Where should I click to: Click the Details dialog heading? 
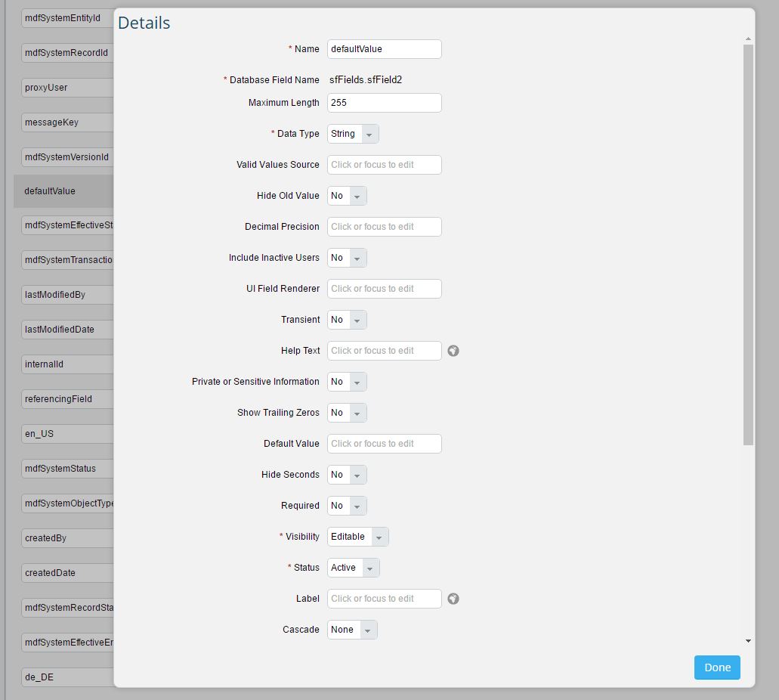tap(144, 23)
